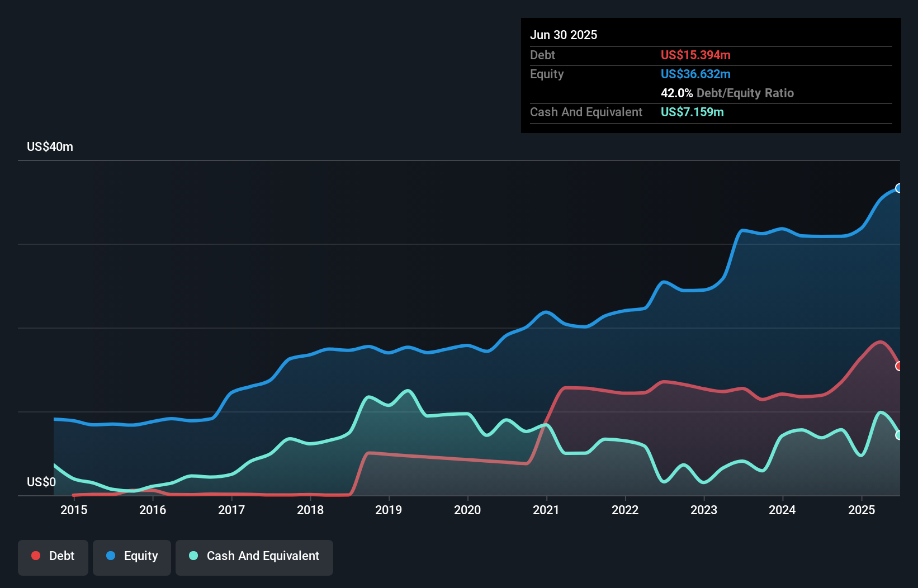Screen dimensions: 918x588
Task: Select the 2021 year label on the x-axis
Action: click(547, 510)
